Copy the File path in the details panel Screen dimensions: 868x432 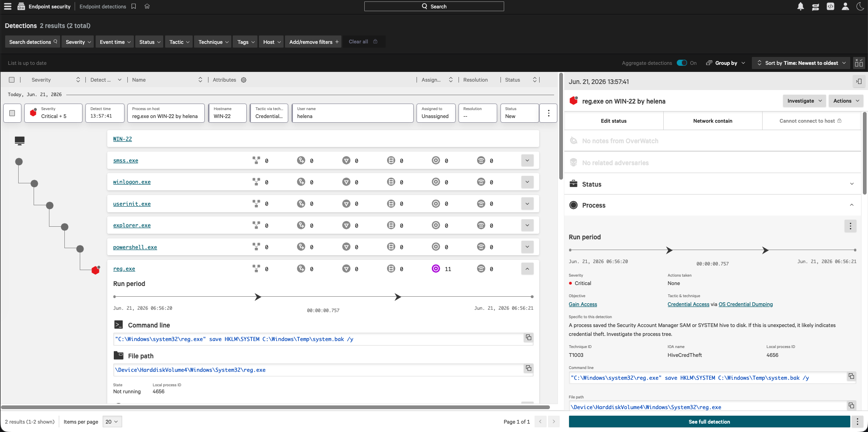coord(851,405)
